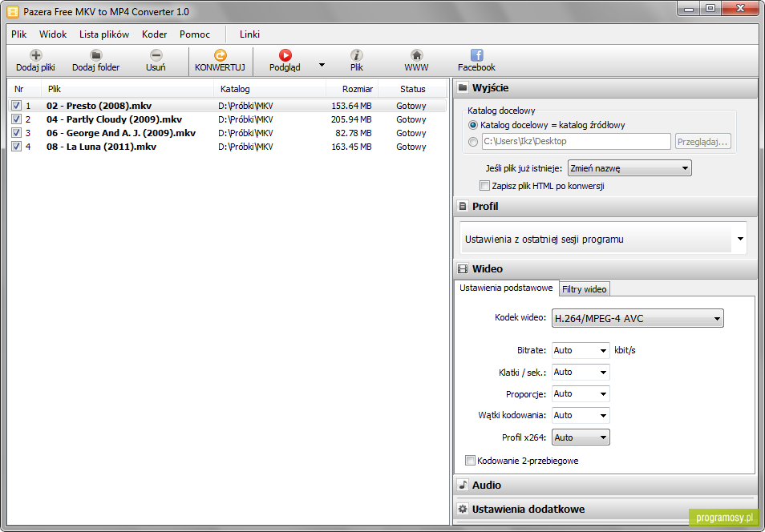Click the Przeglądaj... button
This screenshot has height=532, width=765.
[x=703, y=141]
